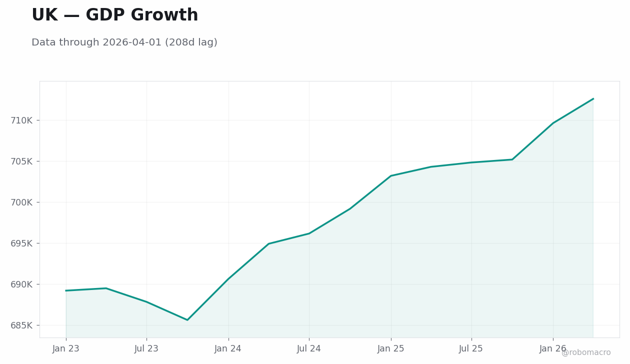Image resolution: width=630 pixels, height=364 pixels.
Task: Click the Jan 24 x-axis label
Action: coord(228,349)
